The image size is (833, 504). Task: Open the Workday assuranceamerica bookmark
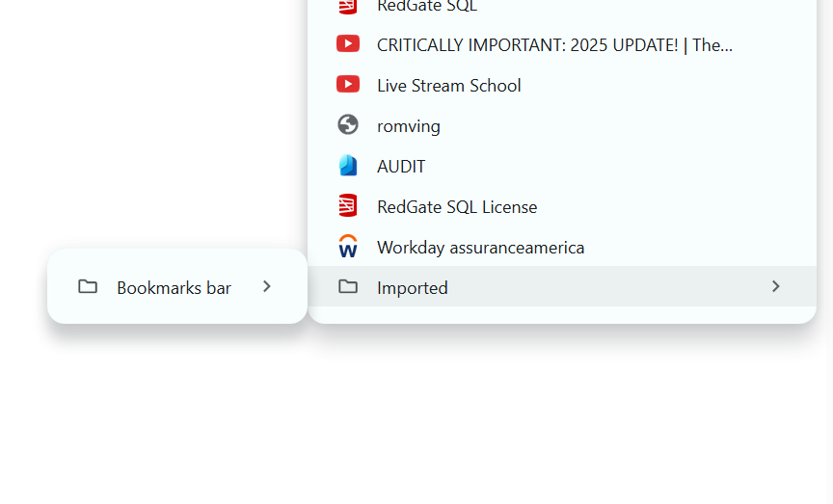[x=562, y=247]
